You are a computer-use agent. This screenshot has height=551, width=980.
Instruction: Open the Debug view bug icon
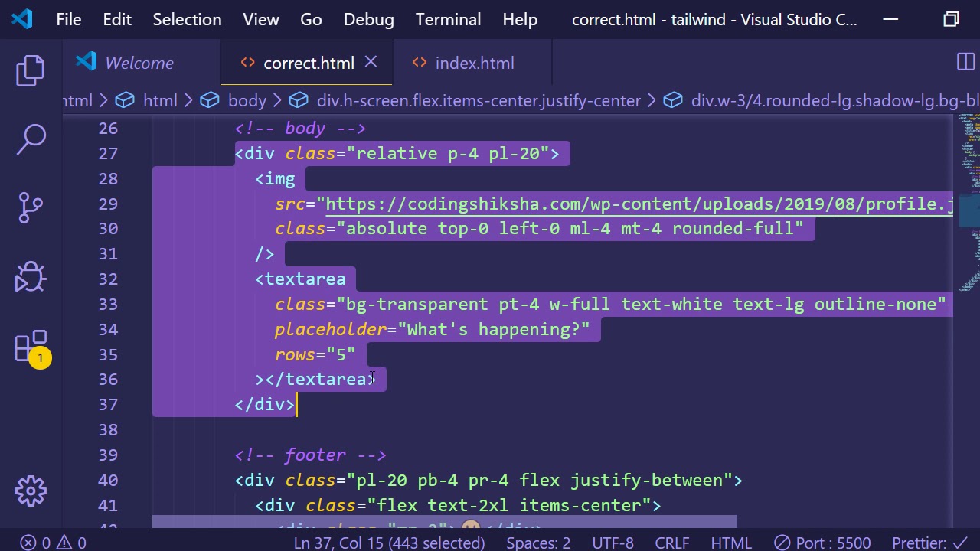point(31,276)
